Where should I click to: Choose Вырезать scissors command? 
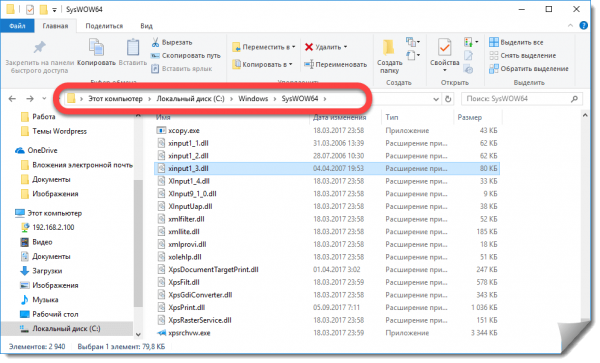coord(172,42)
